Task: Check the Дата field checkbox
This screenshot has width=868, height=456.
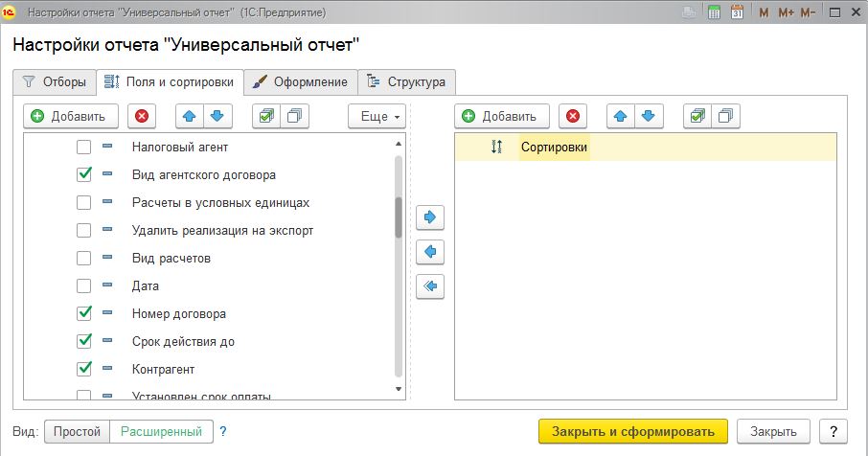Action: pos(83,285)
